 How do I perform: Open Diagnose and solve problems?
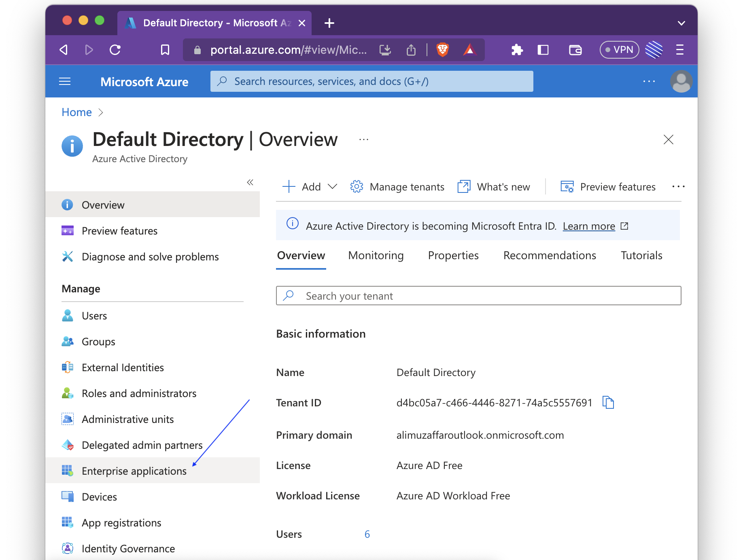tap(153, 256)
